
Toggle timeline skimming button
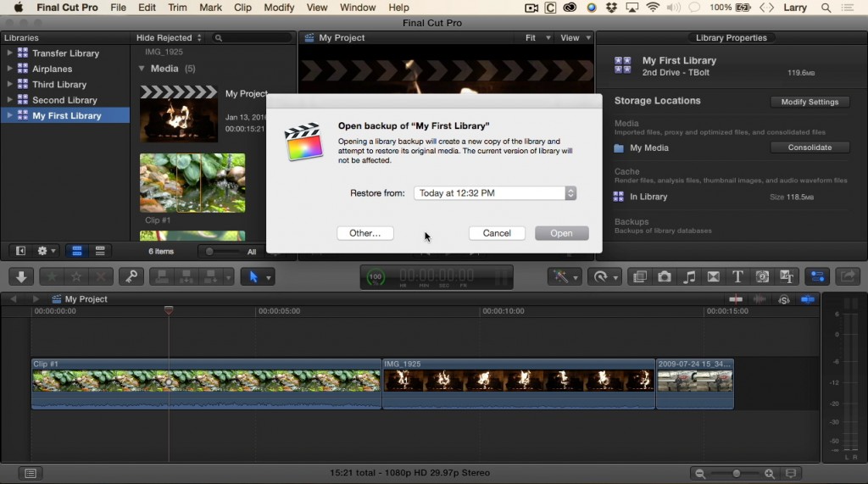[736, 299]
